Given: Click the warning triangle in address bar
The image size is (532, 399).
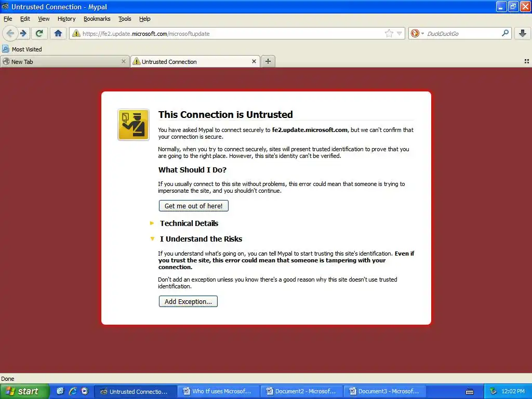Looking at the screenshot, I should point(76,33).
